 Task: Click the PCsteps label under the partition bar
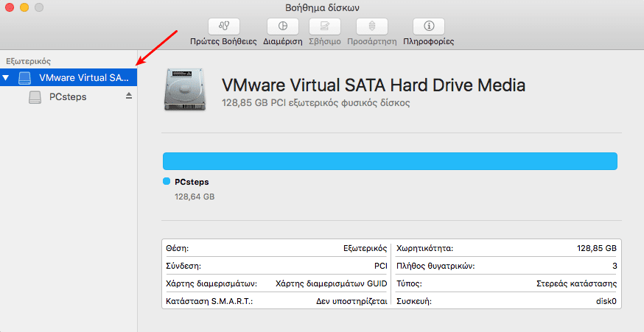pyautogui.click(x=192, y=182)
